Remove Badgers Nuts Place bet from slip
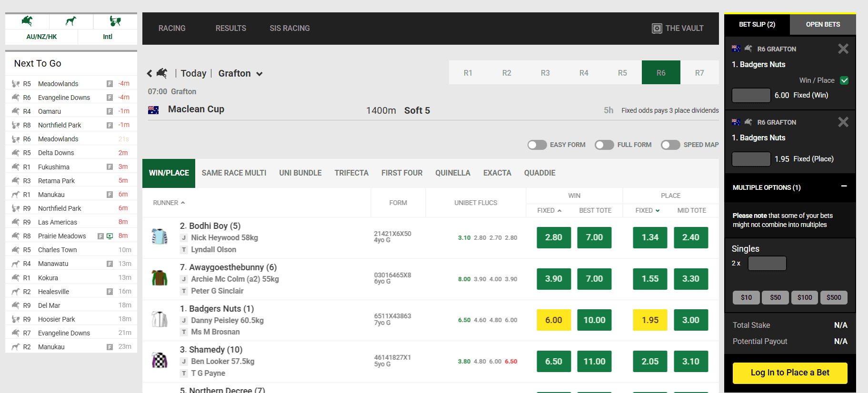The height and width of the screenshot is (393, 868). coord(843,122)
